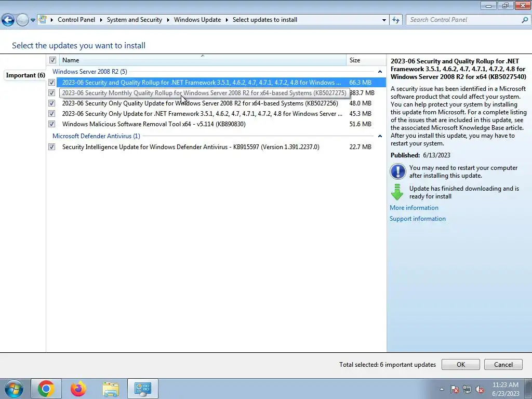Click the restart warning exclamation icon
This screenshot has width=532, height=399.
[397, 171]
